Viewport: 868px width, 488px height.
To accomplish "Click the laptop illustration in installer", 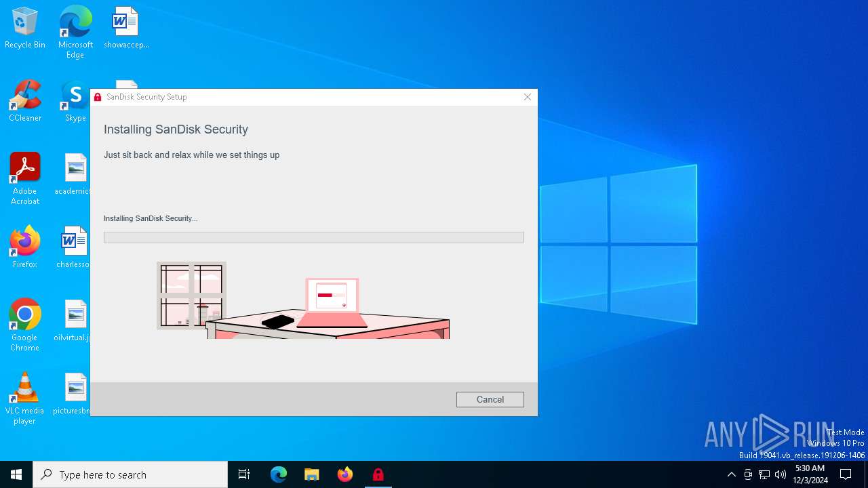I will click(332, 302).
